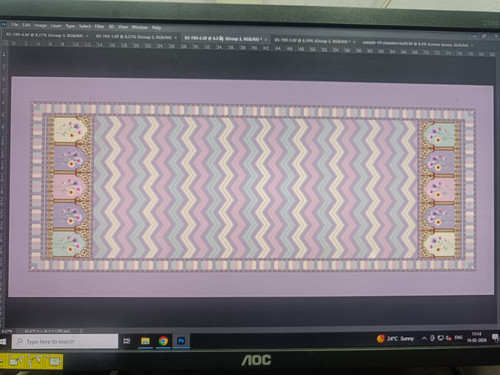
Task: Open the Windows Start menu
Action: click(x=3, y=342)
